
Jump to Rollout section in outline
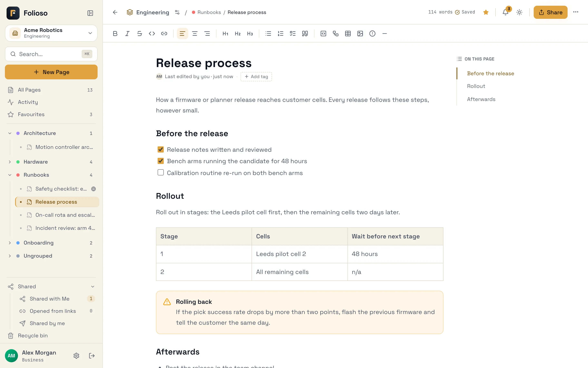pos(476,86)
